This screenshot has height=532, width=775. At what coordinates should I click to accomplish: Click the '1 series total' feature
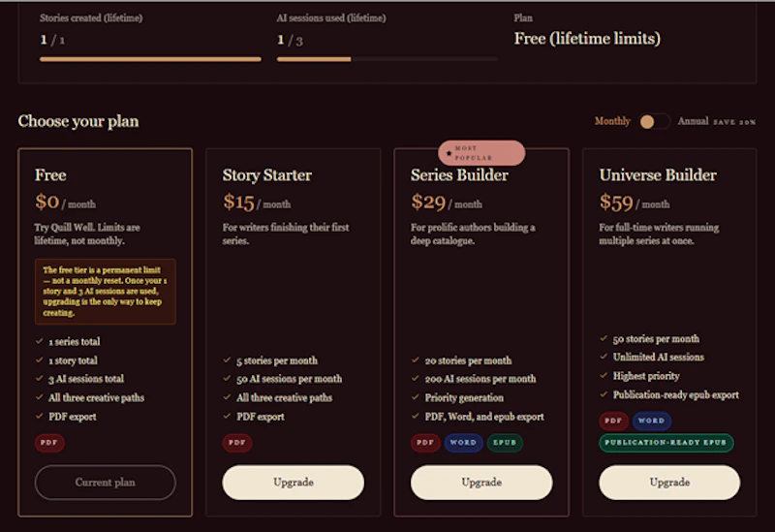point(75,342)
